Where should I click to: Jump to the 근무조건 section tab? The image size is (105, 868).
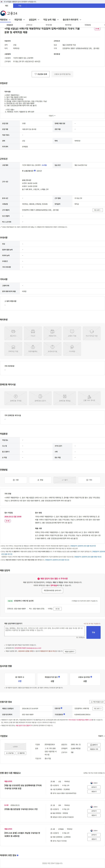point(29,25)
